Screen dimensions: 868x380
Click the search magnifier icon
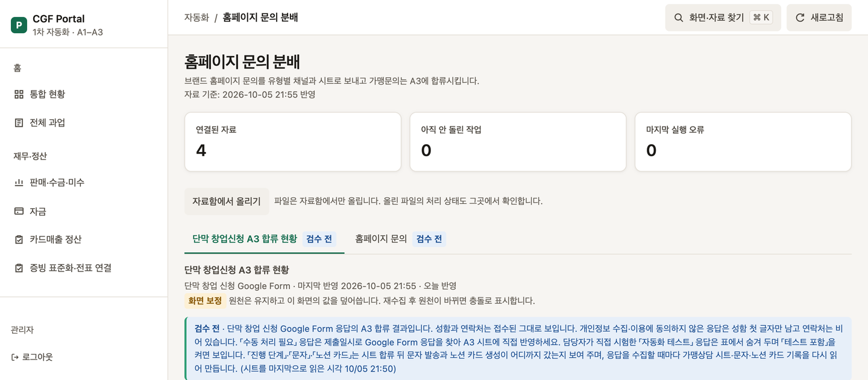click(679, 17)
